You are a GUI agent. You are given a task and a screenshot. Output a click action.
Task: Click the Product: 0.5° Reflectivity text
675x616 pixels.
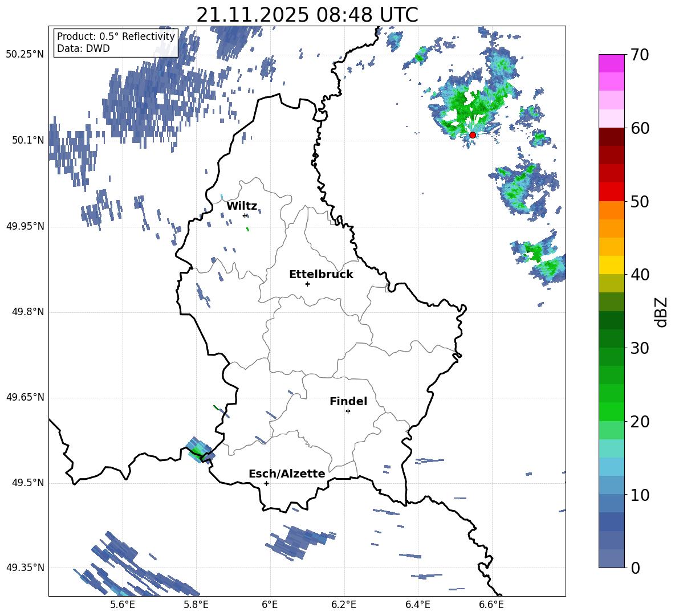pyautogui.click(x=116, y=36)
